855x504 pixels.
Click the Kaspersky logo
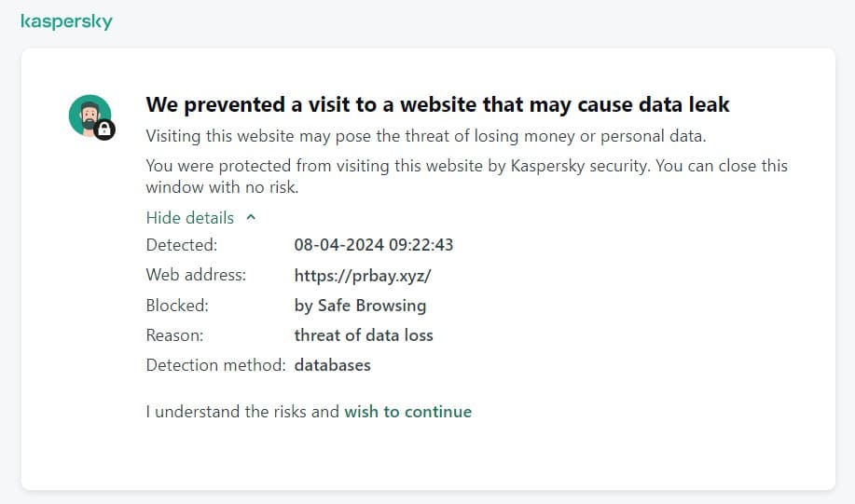pos(66,21)
